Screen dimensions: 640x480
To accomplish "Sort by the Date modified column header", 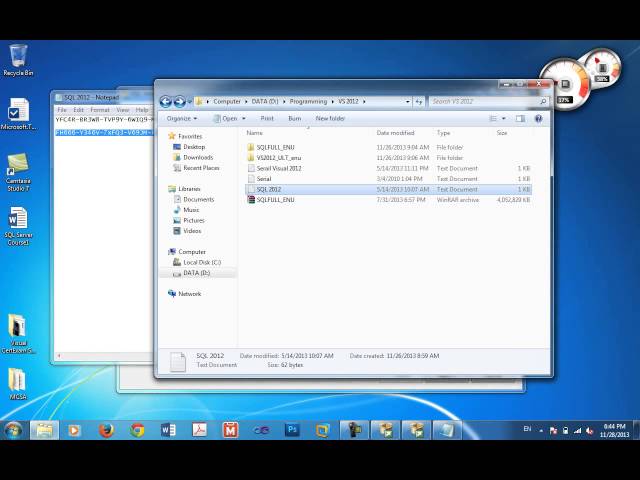I will coord(395,133).
